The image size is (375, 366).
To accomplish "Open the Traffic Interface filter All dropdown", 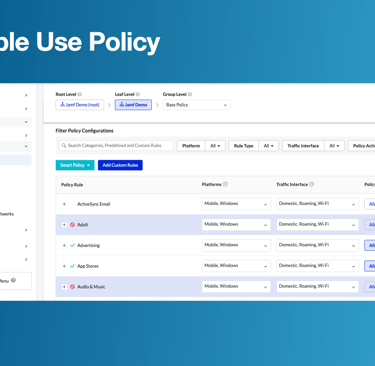I will click(334, 146).
